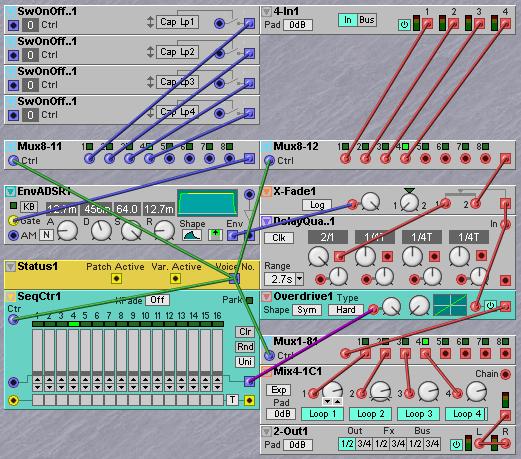This screenshot has height=459, width=521.
Task: Toggle XFade Off button in SeqCtr1
Action: coord(157,300)
